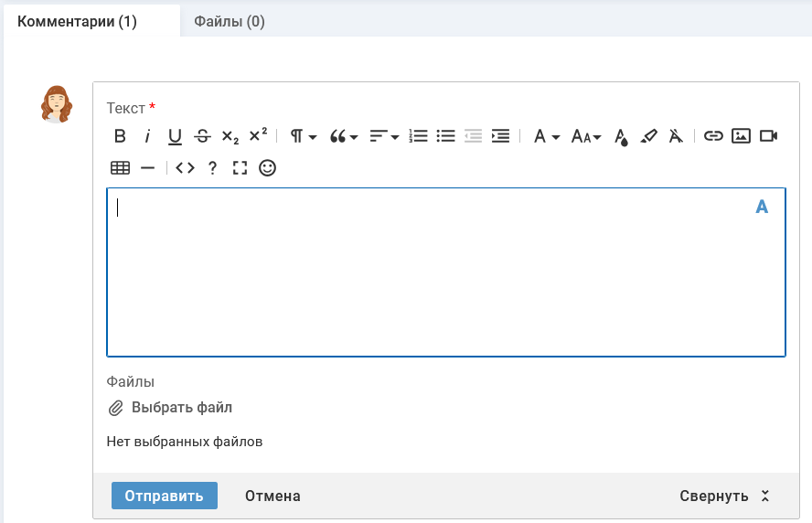Expand the text alignment dropdown
This screenshot has width=812, height=523.
(384, 136)
